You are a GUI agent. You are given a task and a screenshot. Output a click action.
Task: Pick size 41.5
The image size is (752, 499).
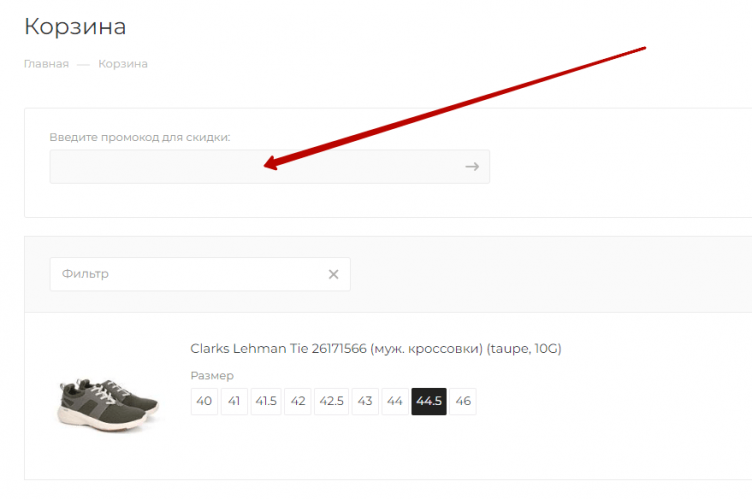266,401
